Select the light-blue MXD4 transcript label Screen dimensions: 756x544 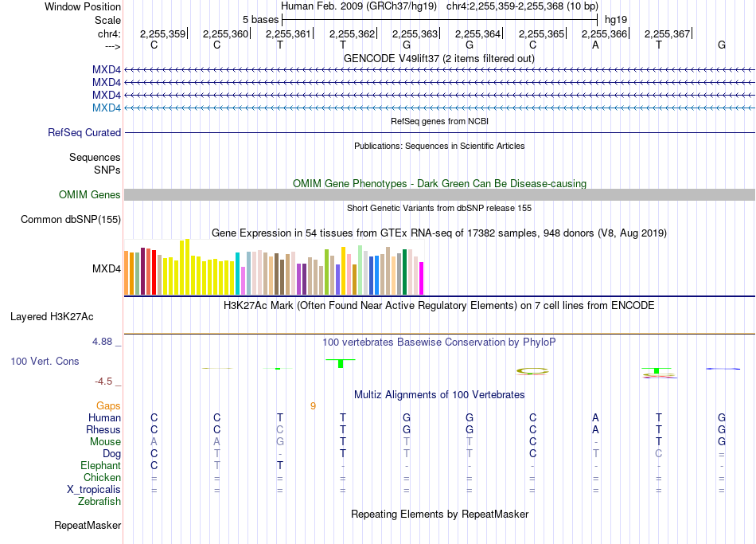(106, 108)
